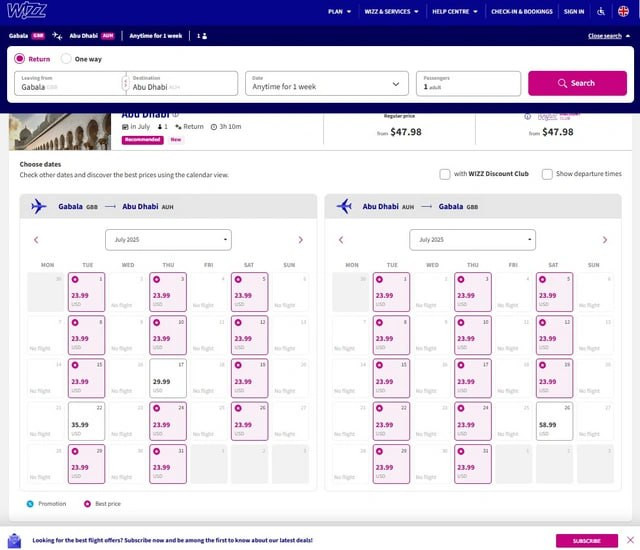The image size is (640, 550).
Task: Click the swap origin and destination arrows
Action: pyautogui.click(x=125, y=83)
